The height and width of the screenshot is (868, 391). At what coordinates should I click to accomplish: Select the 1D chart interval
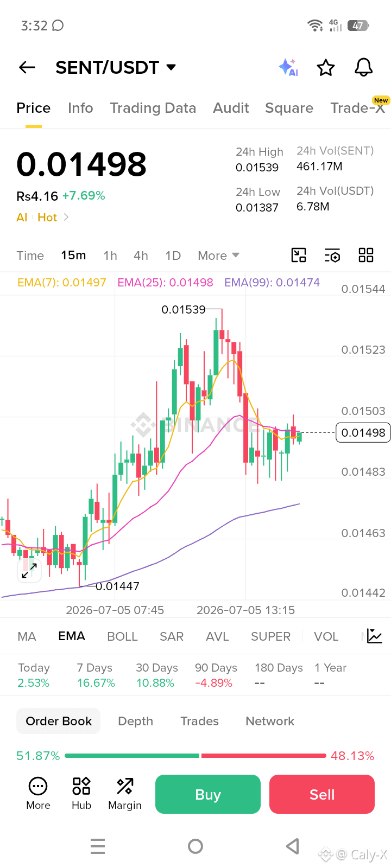click(x=173, y=256)
